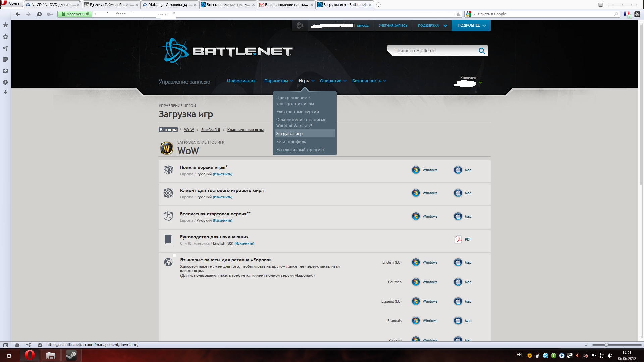Click Opera icon in Windows taskbar
The height and width of the screenshot is (362, 644).
[30, 355]
